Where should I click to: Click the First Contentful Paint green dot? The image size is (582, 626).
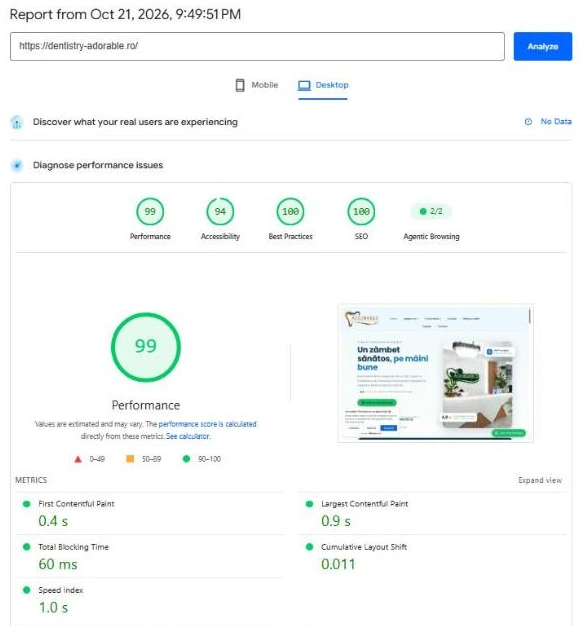pyautogui.click(x=27, y=504)
